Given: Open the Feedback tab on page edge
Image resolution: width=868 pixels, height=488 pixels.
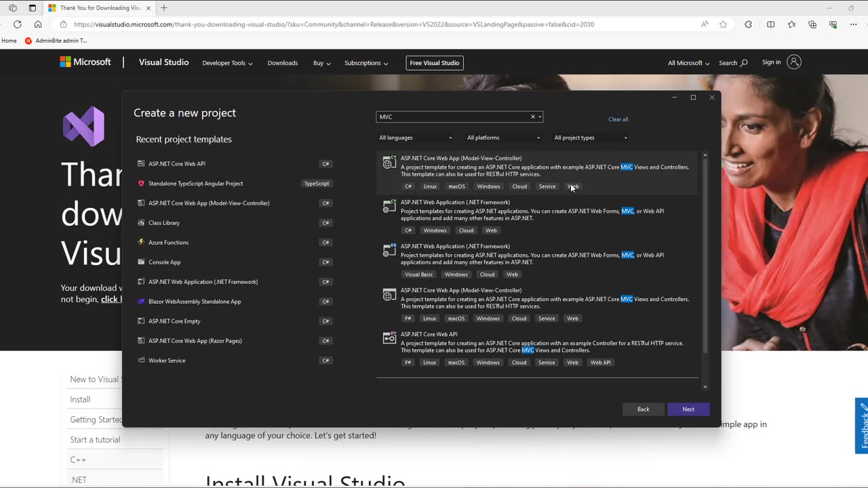Looking at the screenshot, I should [862, 426].
